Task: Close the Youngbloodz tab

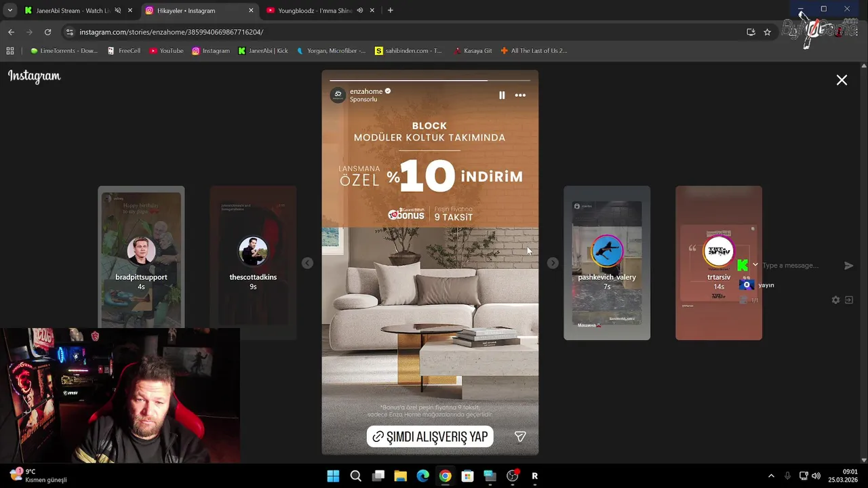Action: pyautogui.click(x=372, y=11)
